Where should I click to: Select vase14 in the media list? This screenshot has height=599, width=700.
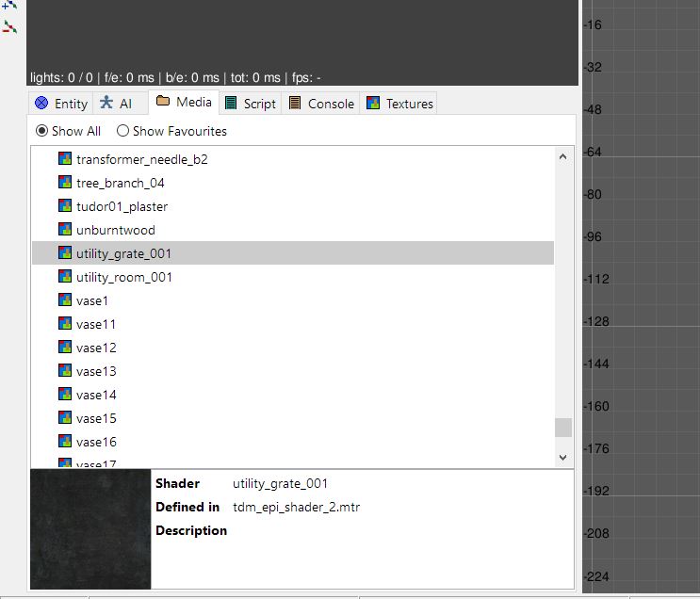96,395
